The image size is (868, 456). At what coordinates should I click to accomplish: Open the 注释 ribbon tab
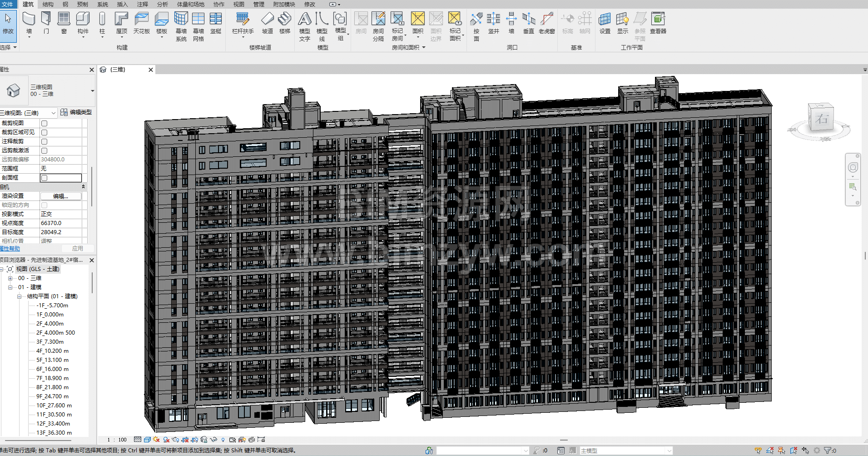(x=143, y=4)
